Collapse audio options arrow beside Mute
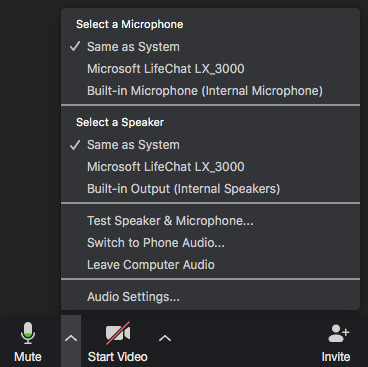Viewport: 368px width, 367px height. point(71,339)
